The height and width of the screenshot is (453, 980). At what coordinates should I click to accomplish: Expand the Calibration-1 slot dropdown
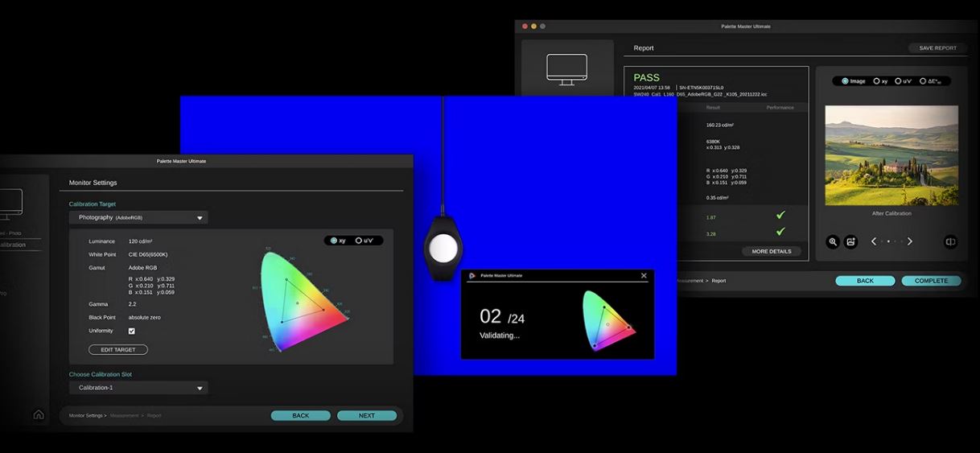pyautogui.click(x=138, y=388)
